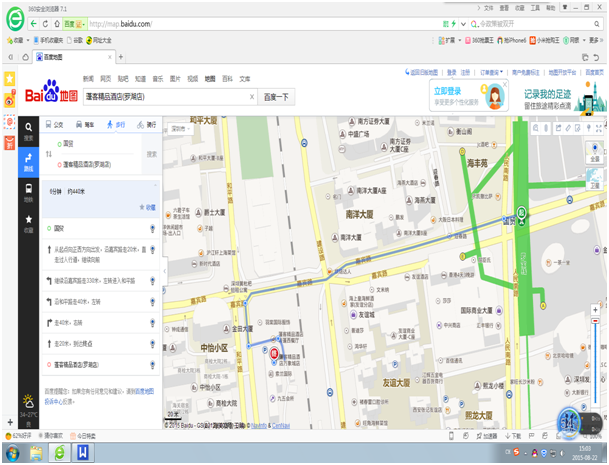
Task: Open the 新闻 Baidu nav link
Action: [x=88, y=79]
